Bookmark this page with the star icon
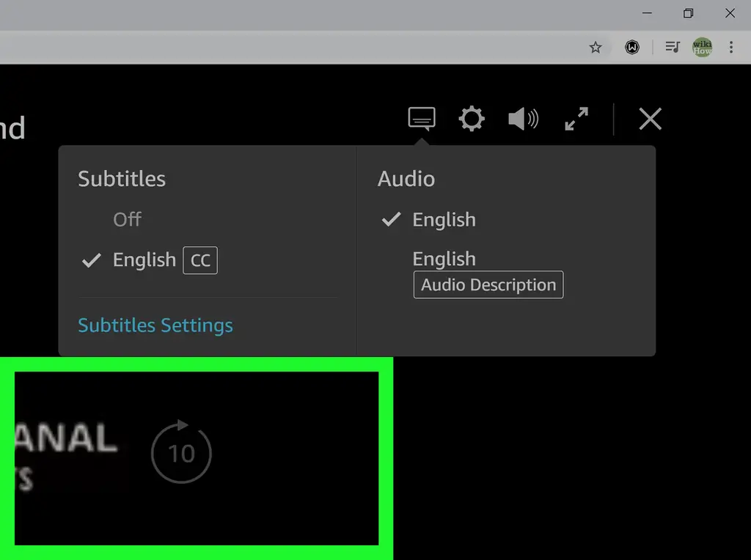Image resolution: width=751 pixels, height=560 pixels. point(596,48)
